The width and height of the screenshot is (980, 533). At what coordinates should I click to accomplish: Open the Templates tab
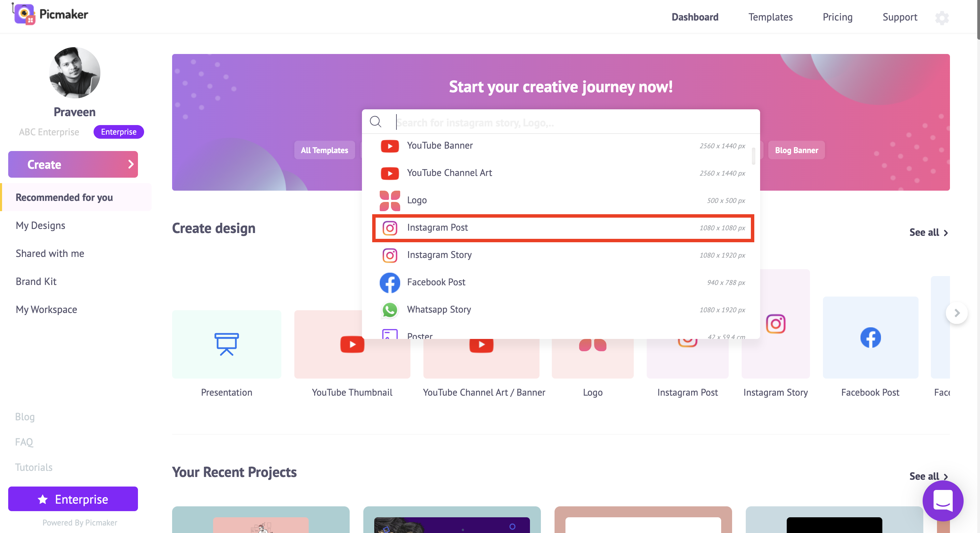(x=770, y=17)
